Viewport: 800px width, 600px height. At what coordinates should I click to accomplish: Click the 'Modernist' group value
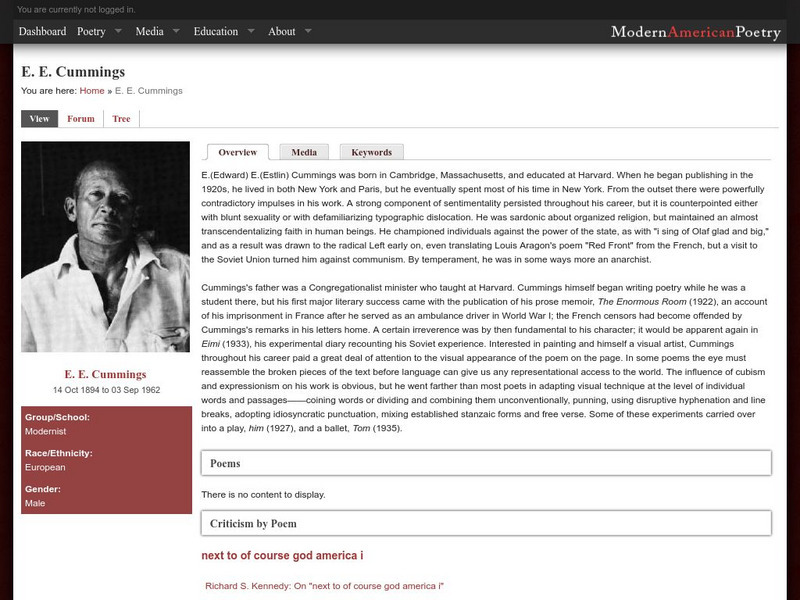click(45, 432)
